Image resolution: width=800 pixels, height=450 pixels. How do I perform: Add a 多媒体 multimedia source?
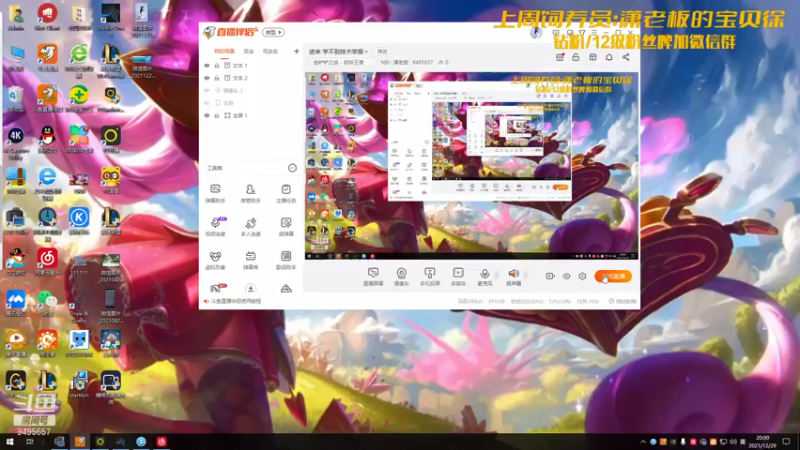[458, 277]
